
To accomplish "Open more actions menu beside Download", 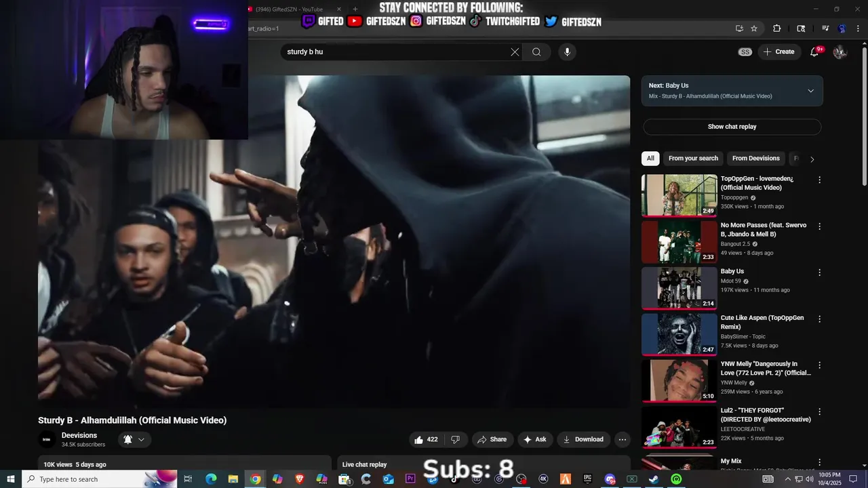I will pos(622,439).
